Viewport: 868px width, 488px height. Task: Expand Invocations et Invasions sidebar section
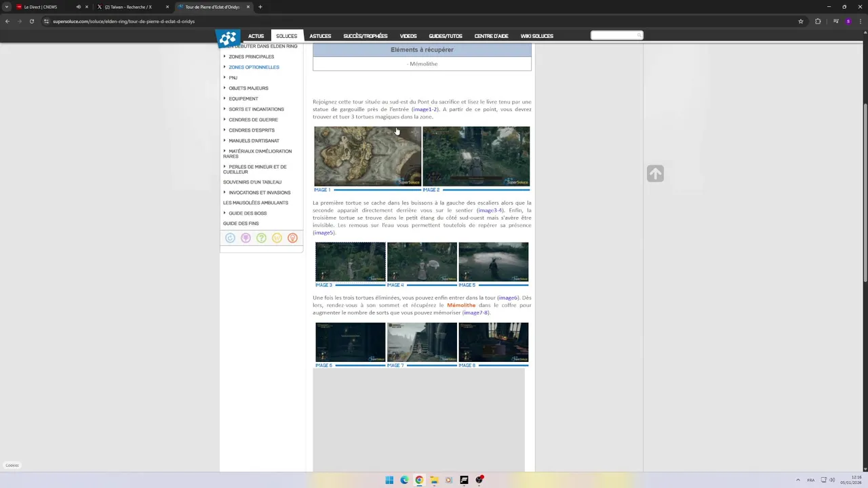point(259,192)
